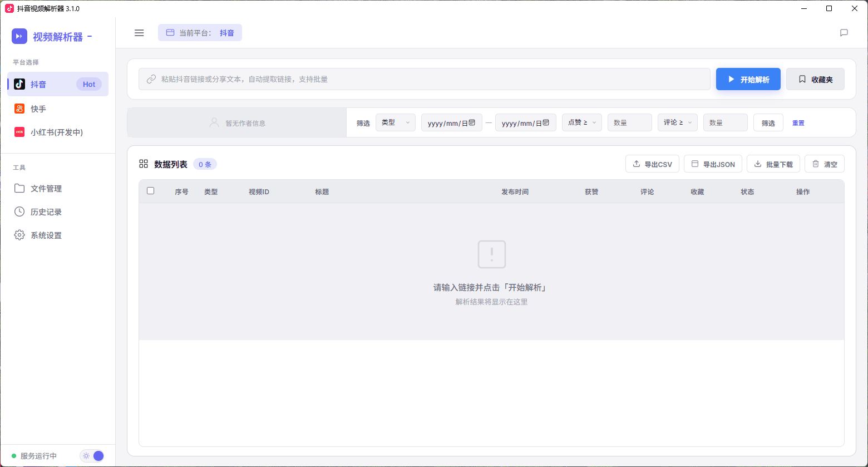Click the 获赞 column header
Viewport: 868px width, 467px height.
point(591,191)
